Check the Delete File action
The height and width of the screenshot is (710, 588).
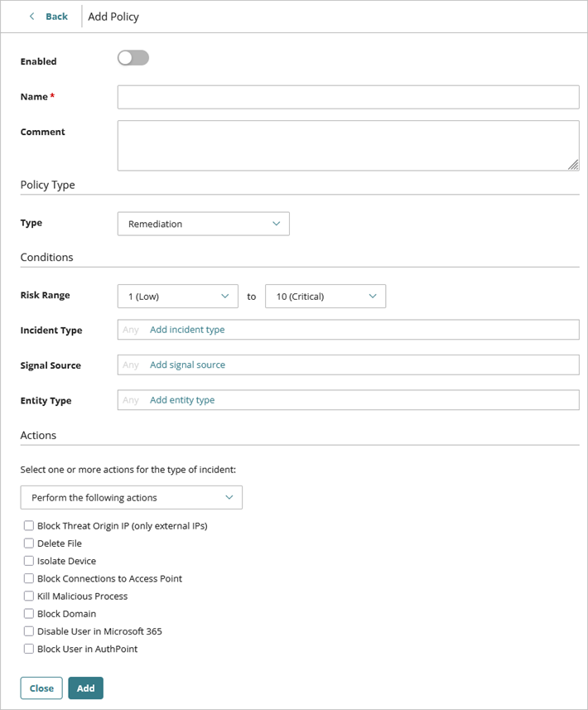[28, 543]
